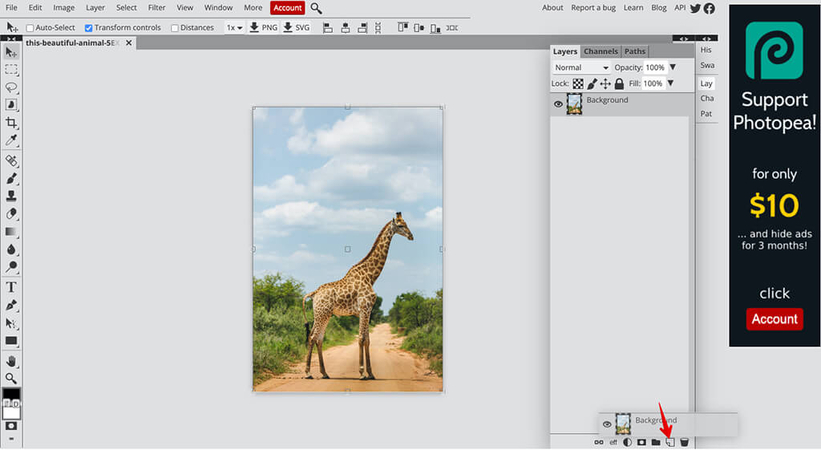Pick the Lasso selection tool
The height and width of the screenshot is (450, 821).
pos(11,87)
